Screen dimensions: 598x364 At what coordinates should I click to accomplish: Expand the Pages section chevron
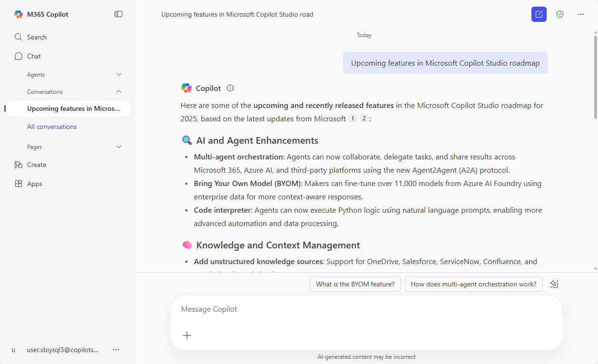coord(119,147)
